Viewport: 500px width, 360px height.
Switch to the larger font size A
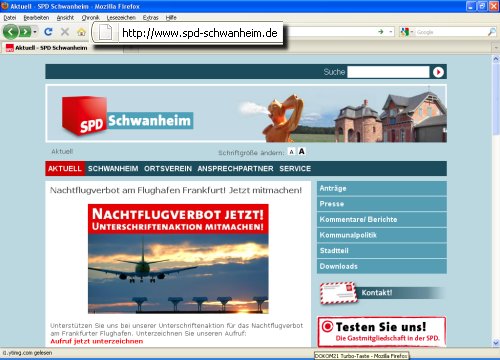coord(301,152)
